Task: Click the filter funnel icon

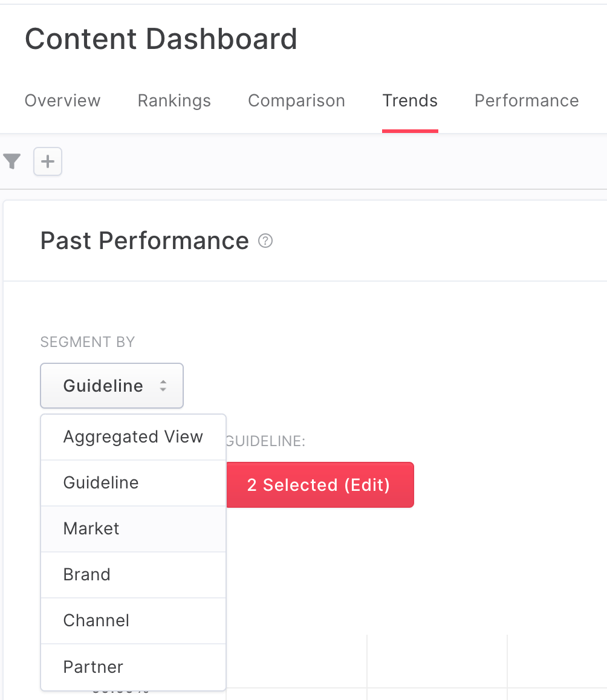Action: (x=12, y=161)
